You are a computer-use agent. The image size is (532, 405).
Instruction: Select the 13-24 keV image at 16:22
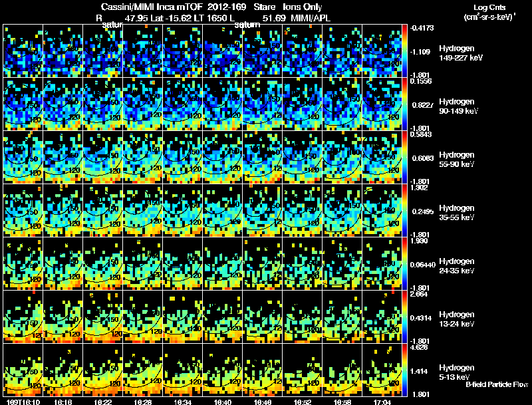coord(102,317)
